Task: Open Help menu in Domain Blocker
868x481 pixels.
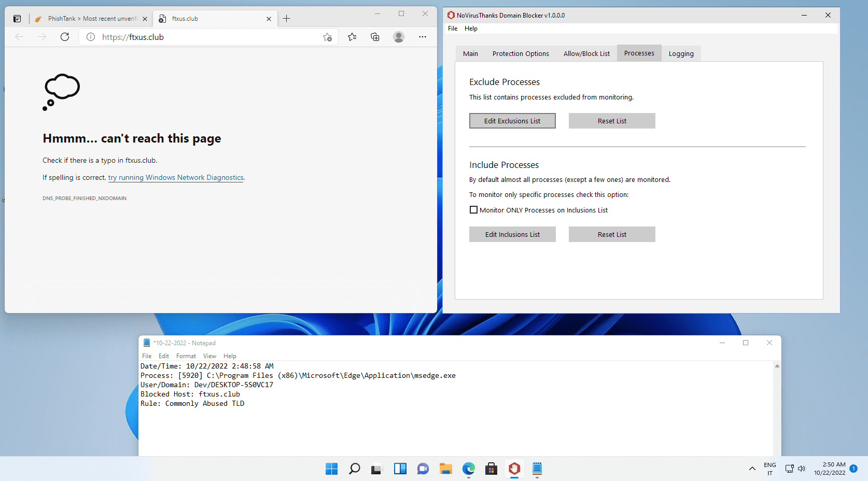Action: tap(471, 29)
